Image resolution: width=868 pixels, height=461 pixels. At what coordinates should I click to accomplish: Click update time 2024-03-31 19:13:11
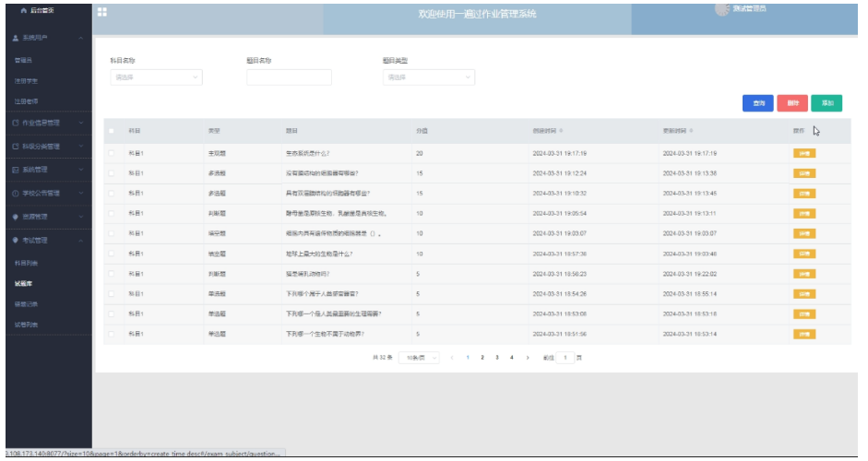[690, 214]
